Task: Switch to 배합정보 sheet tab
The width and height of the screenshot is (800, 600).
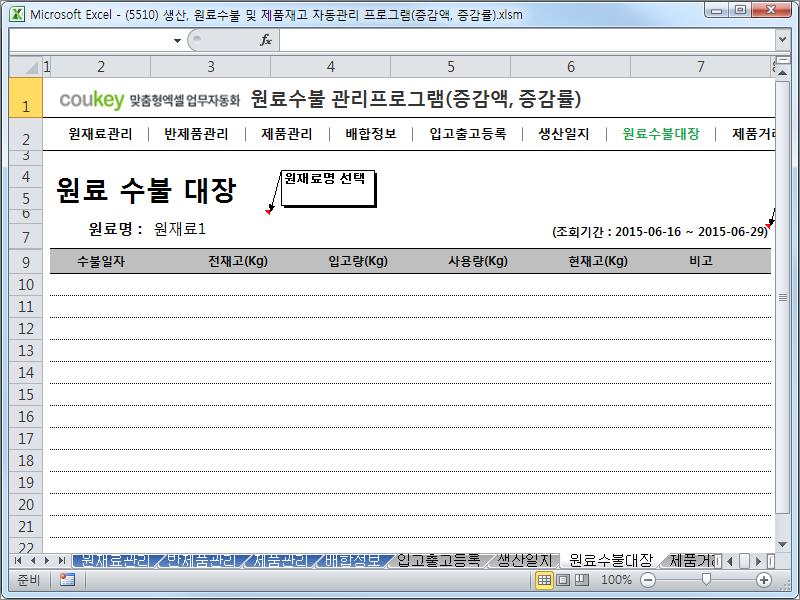Action: click(x=353, y=561)
